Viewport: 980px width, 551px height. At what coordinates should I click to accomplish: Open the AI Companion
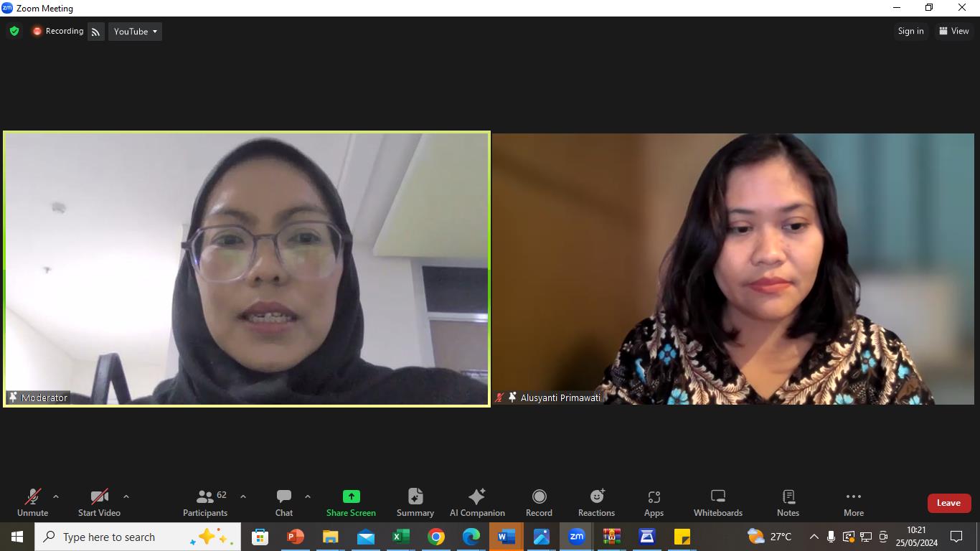tap(477, 502)
